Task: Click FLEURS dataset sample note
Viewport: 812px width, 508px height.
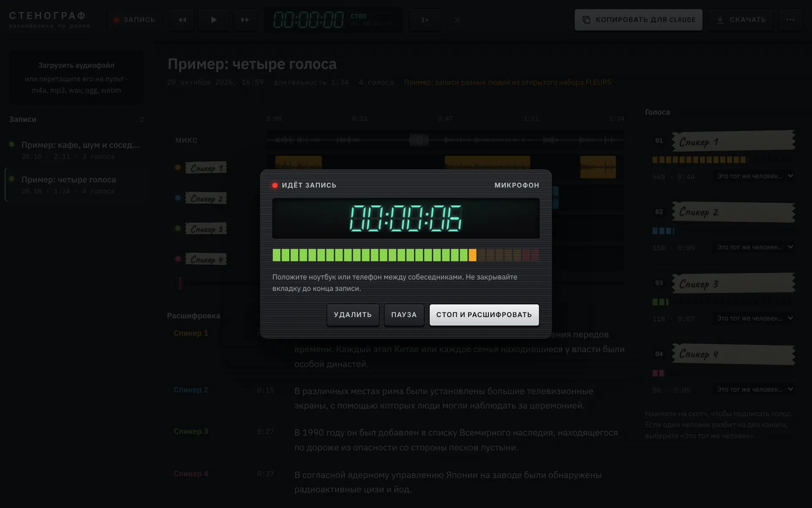Action: click(507, 82)
